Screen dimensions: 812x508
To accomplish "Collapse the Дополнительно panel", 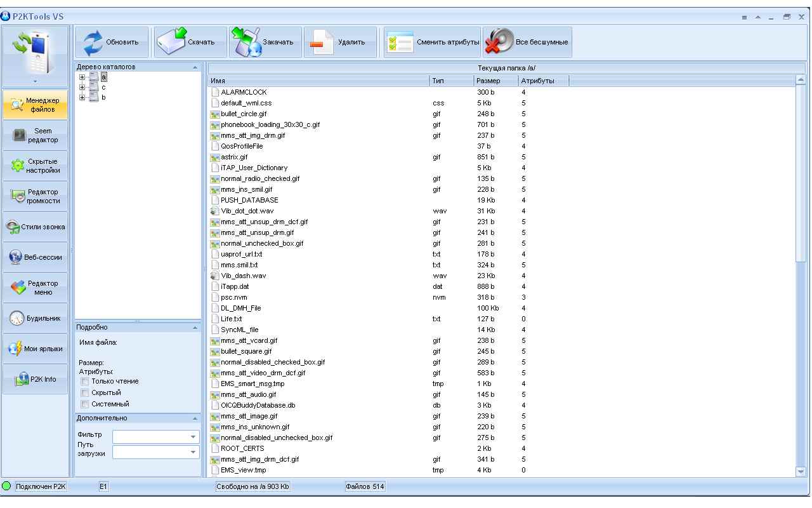I will 195,418.
